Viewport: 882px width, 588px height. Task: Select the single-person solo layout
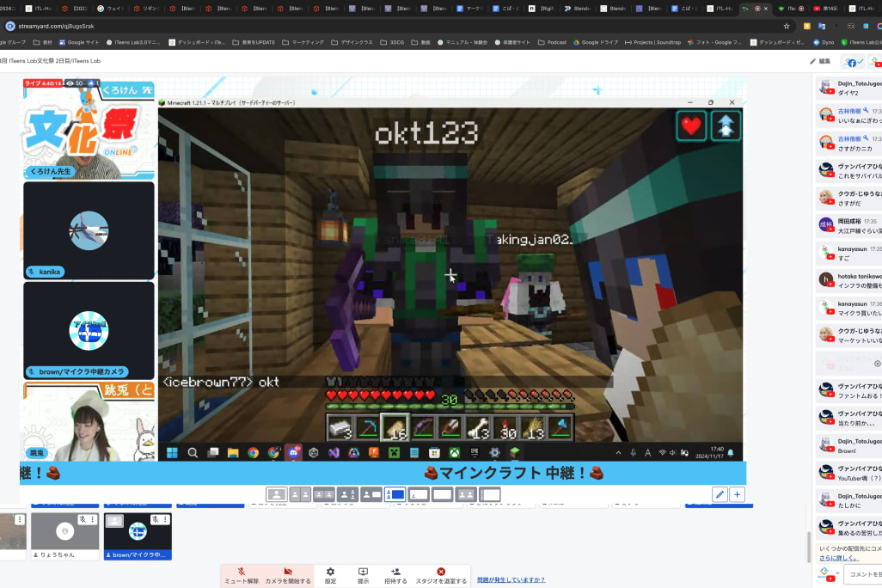click(277, 494)
